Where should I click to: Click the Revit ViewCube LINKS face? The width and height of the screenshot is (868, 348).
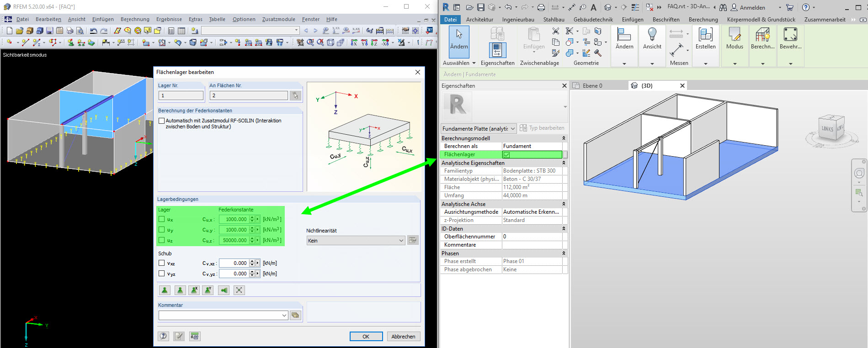pyautogui.click(x=827, y=129)
